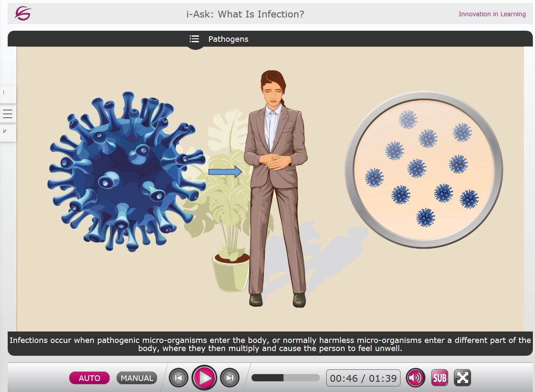Click the subtitle text about infections
This screenshot has height=392, width=535.
click(x=270, y=344)
